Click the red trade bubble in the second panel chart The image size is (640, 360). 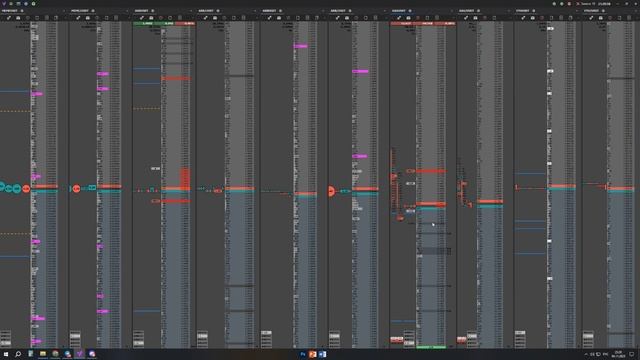[76, 189]
